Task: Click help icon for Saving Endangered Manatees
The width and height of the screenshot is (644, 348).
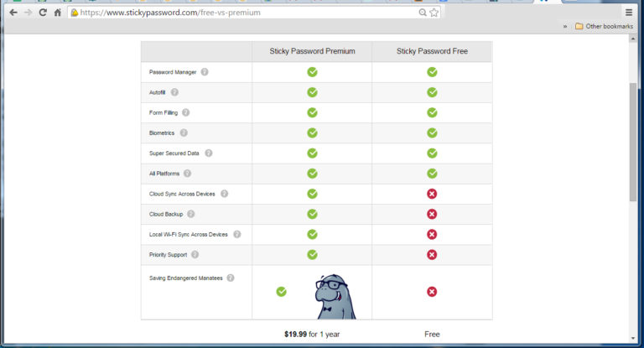Action: pyautogui.click(x=231, y=278)
